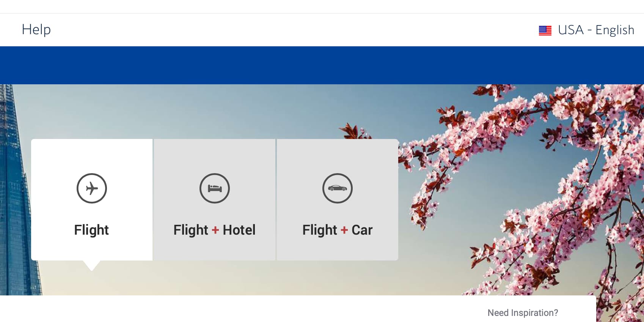Image resolution: width=644 pixels, height=322 pixels.
Task: Click the United States flag icon
Action: pyautogui.click(x=545, y=30)
